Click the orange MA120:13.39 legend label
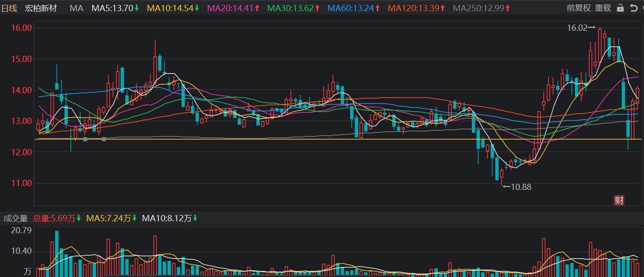The width and height of the screenshot is (644, 277). pyautogui.click(x=416, y=8)
